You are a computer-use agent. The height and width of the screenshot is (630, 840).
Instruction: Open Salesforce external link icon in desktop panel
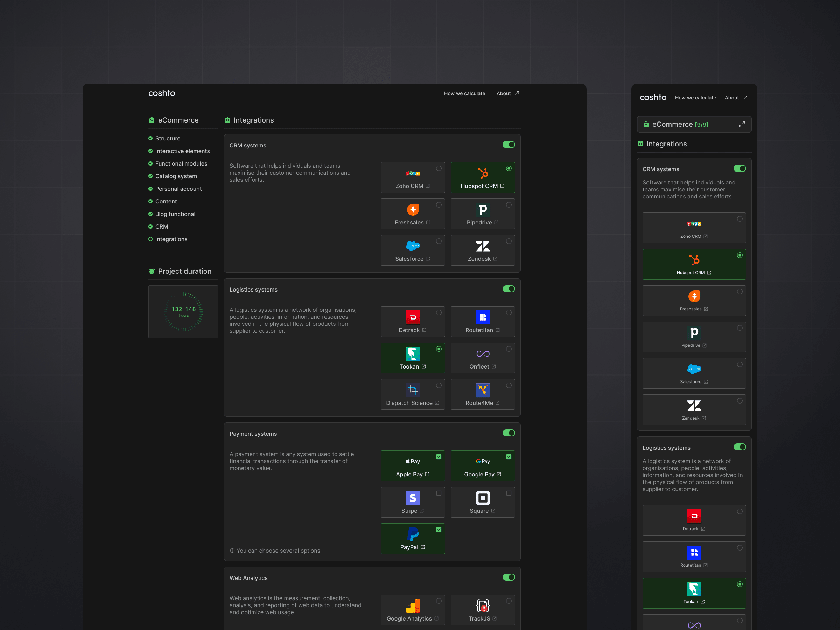(428, 259)
